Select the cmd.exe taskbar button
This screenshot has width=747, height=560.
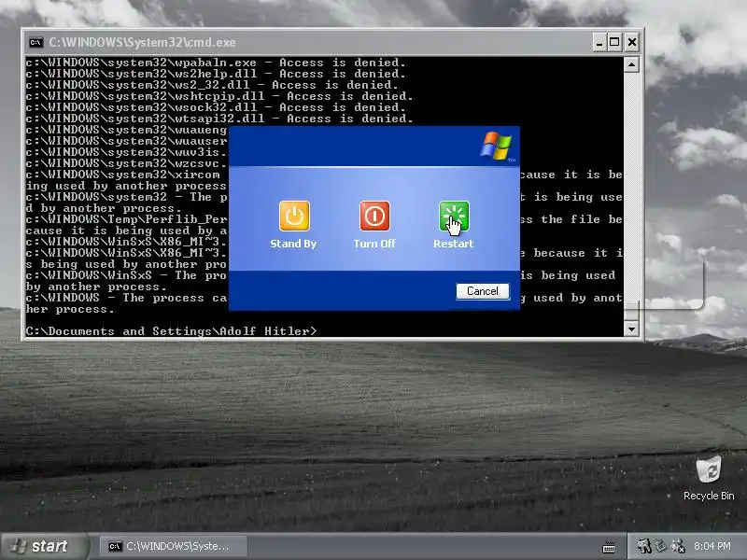(174, 546)
